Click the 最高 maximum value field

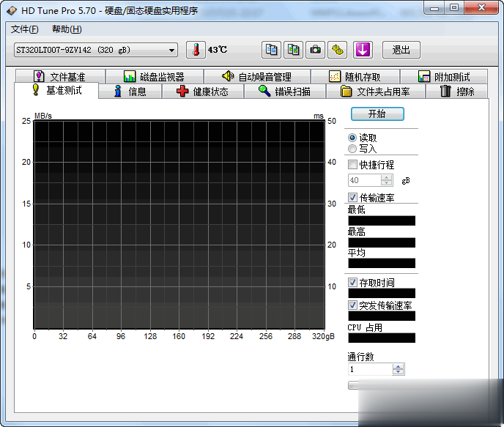[x=382, y=242]
